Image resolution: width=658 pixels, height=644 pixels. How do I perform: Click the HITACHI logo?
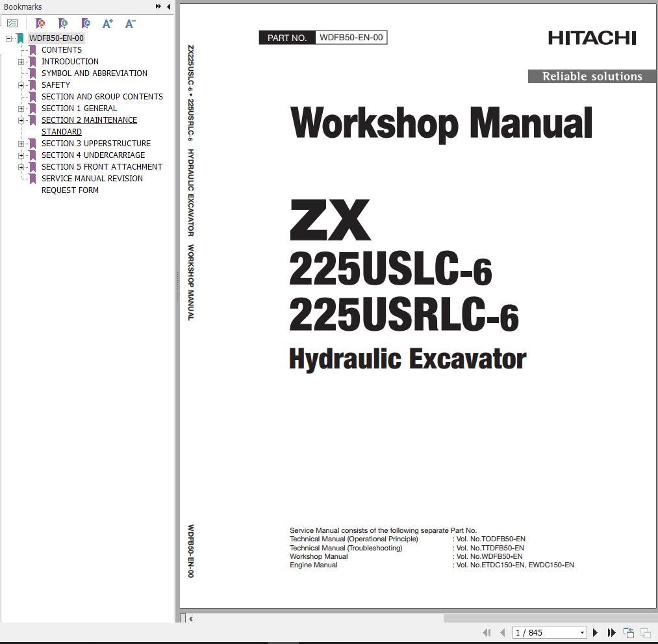pyautogui.click(x=592, y=38)
